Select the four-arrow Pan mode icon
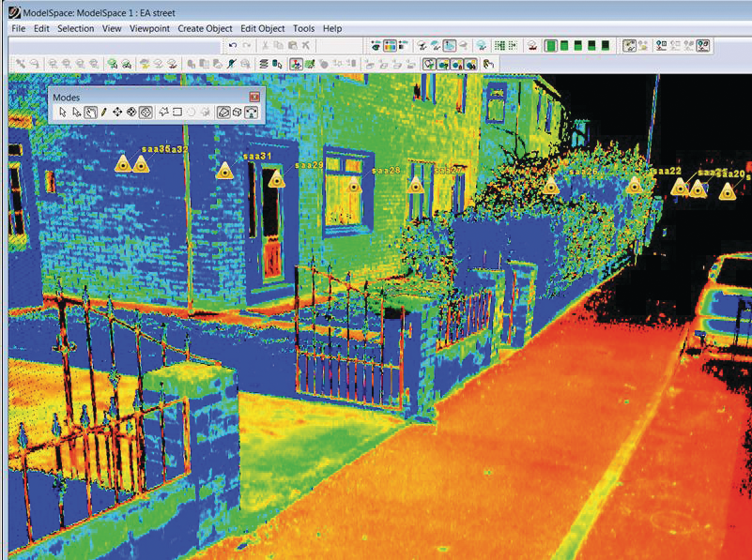The height and width of the screenshot is (560, 752). coord(117,113)
